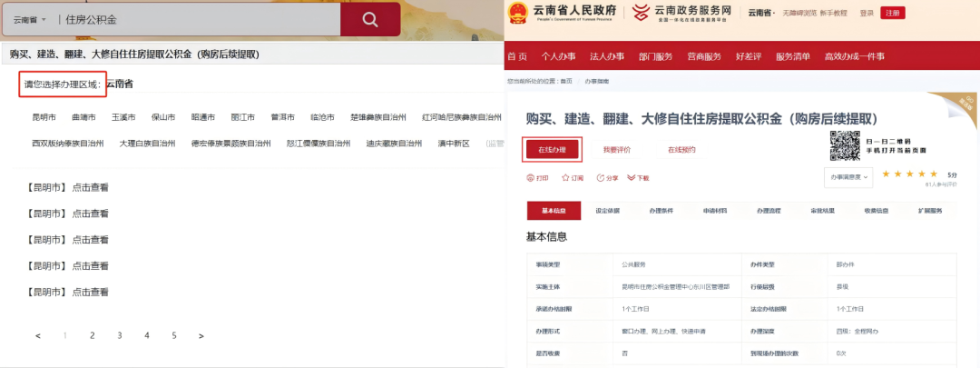The image size is (980, 368).
Task: Switch to the 办理流程 tab
Action: click(769, 211)
